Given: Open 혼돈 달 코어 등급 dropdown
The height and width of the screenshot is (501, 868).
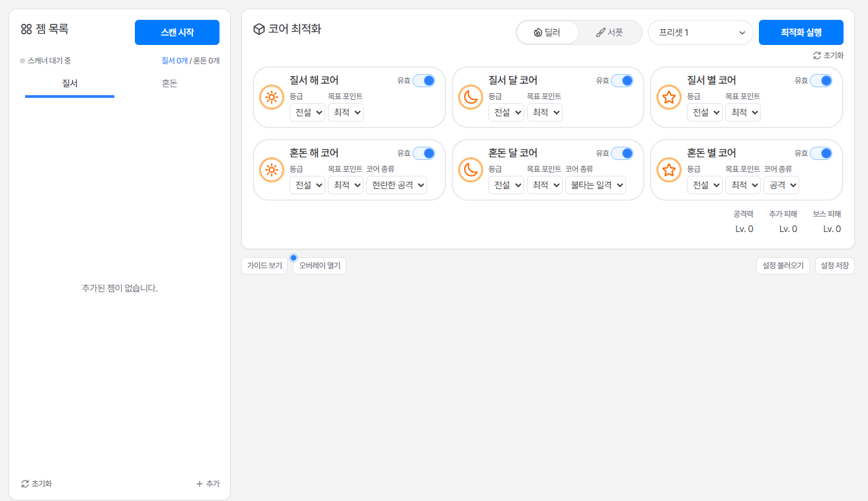Looking at the screenshot, I should (506, 185).
